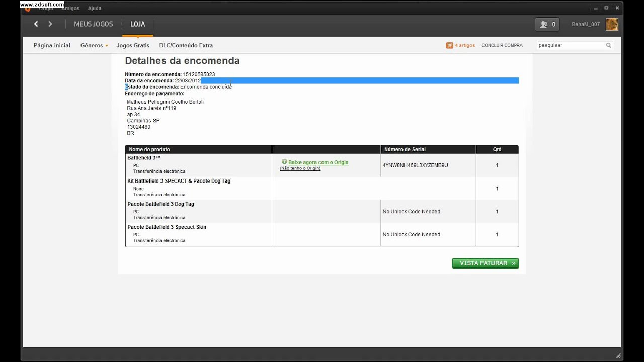Image resolution: width=644 pixels, height=362 pixels.
Task: Open the Ajuda menu
Action: click(95, 9)
